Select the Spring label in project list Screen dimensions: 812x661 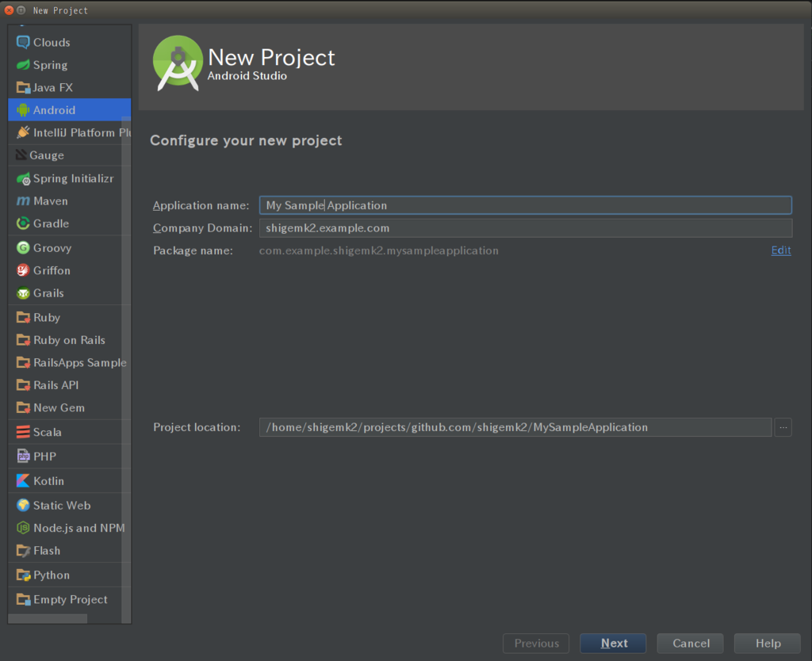[x=50, y=65]
